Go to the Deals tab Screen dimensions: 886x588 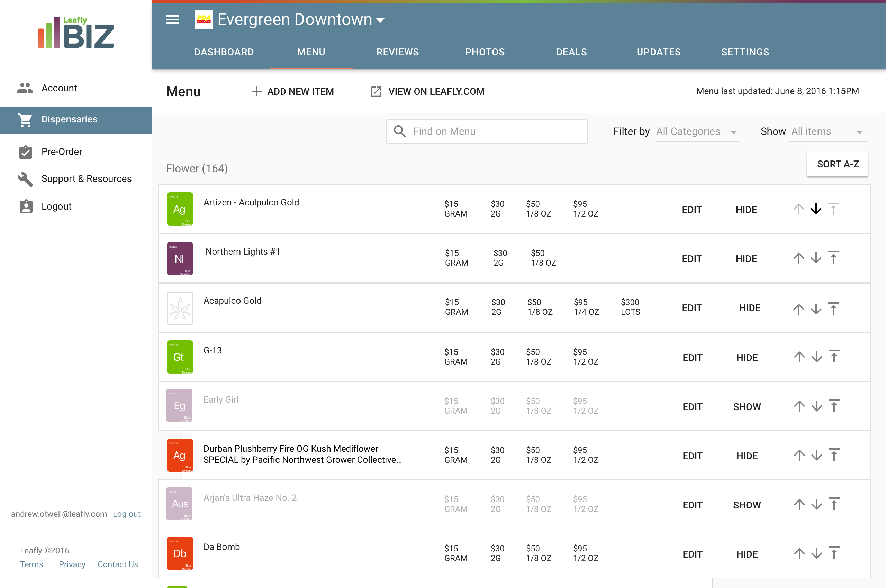click(x=571, y=52)
